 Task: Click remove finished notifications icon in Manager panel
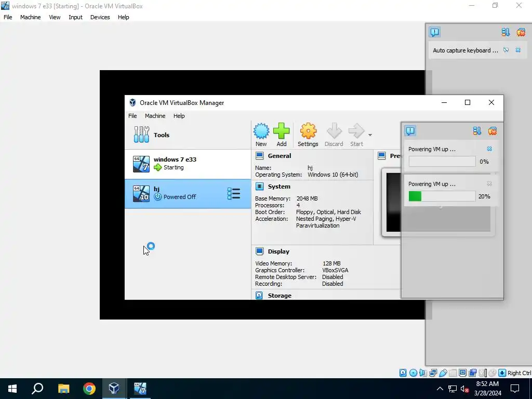coord(493,131)
